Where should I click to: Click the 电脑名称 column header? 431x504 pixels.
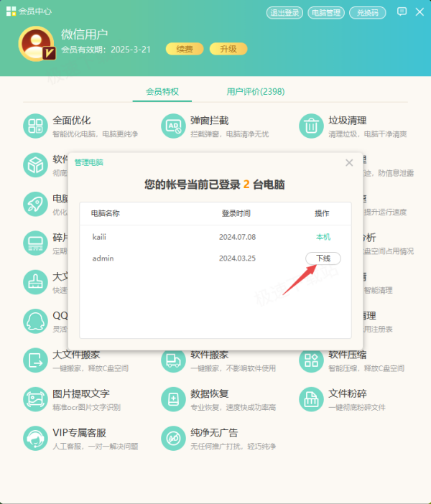pos(106,213)
